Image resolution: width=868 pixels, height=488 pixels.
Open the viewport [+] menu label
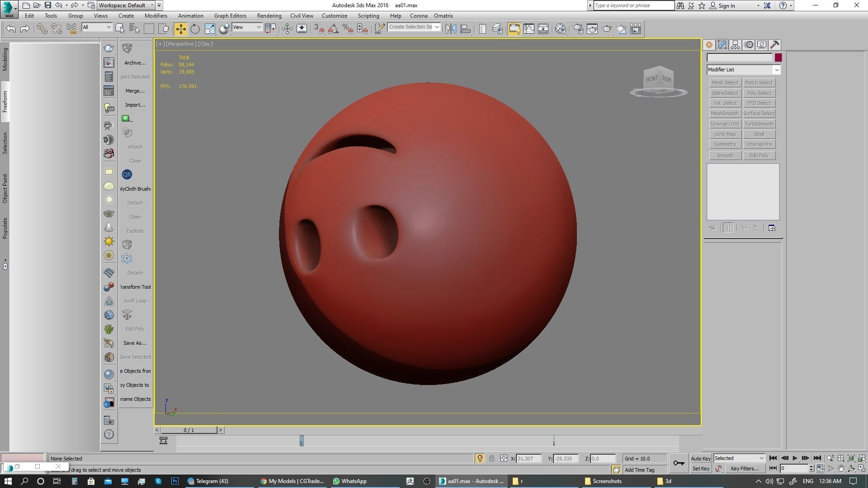(x=160, y=44)
